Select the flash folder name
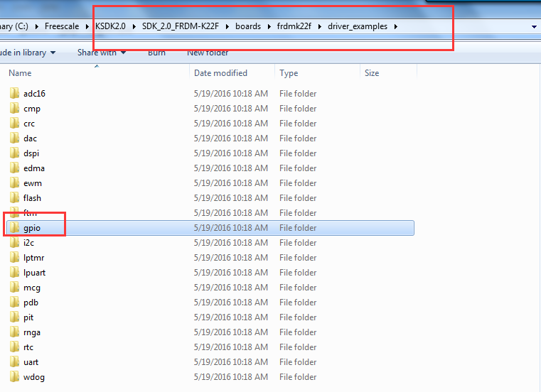Viewport: 541px width, 392px height. pos(32,198)
